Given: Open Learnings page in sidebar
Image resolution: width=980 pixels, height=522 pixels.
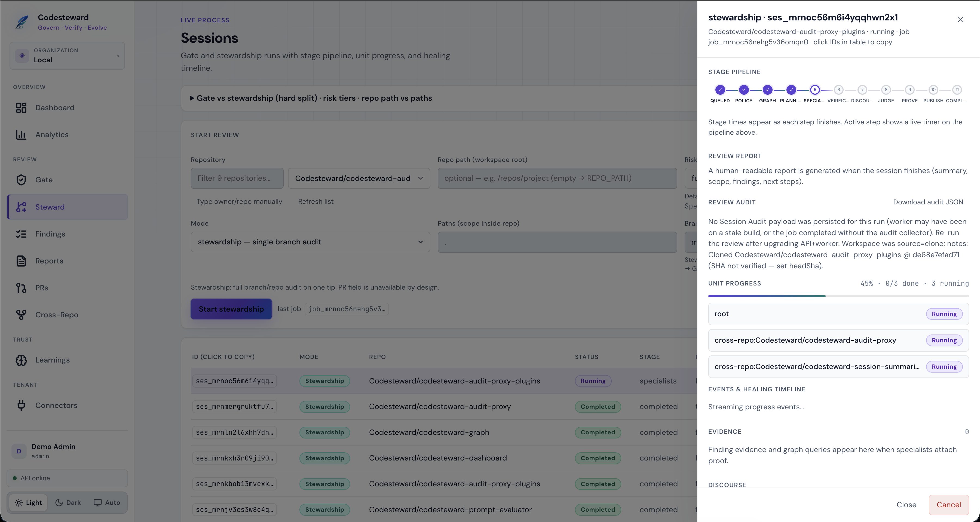Looking at the screenshot, I should tap(68, 360).
